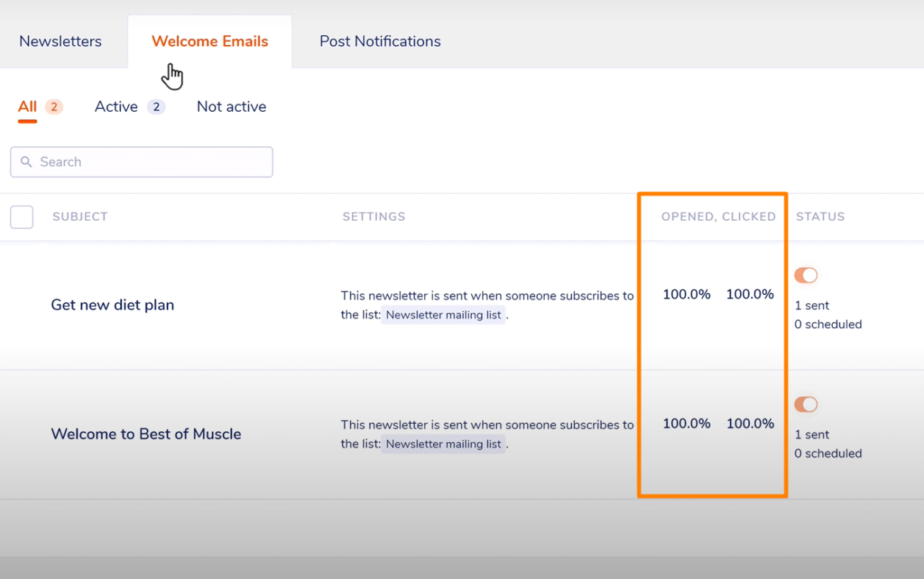Show All emails filter
Image resolution: width=924 pixels, height=579 pixels.
pyautogui.click(x=28, y=107)
